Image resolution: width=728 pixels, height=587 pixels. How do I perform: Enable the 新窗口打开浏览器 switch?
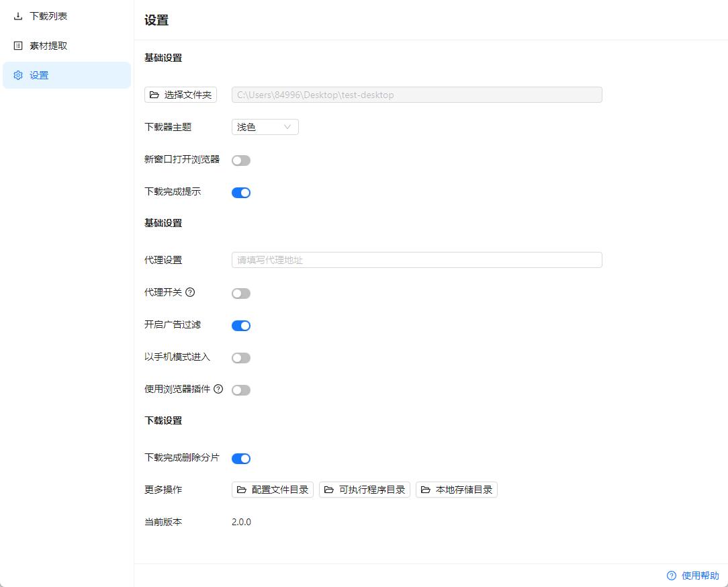pos(241,161)
